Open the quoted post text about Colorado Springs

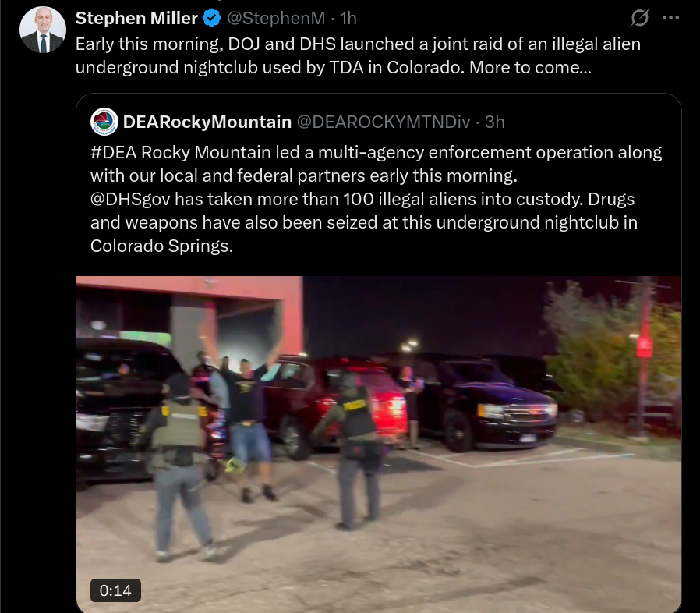pos(376,199)
